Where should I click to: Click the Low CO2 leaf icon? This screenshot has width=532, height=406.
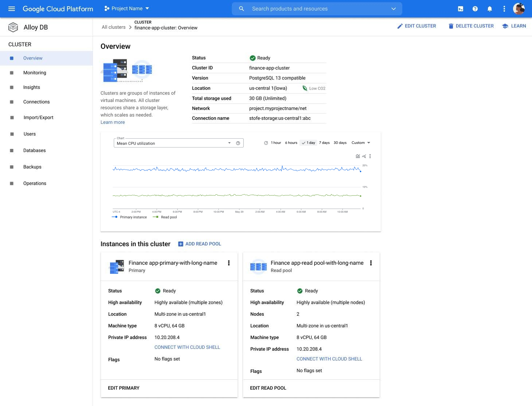pos(305,88)
